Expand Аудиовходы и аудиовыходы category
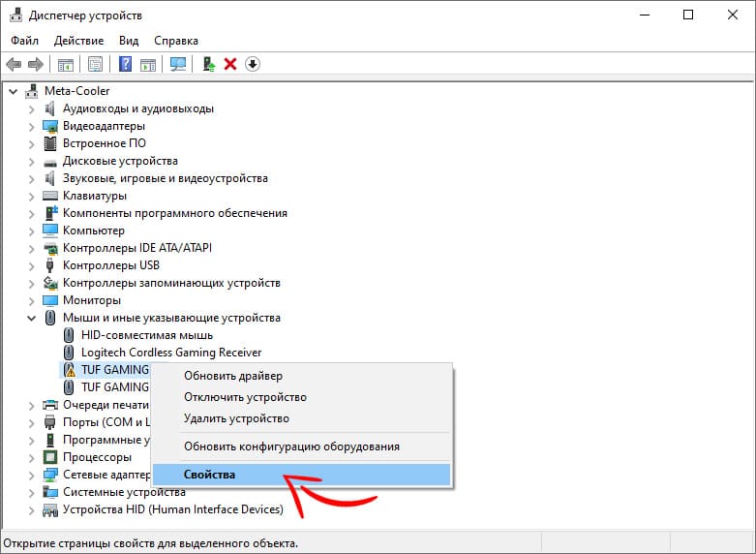 point(32,109)
